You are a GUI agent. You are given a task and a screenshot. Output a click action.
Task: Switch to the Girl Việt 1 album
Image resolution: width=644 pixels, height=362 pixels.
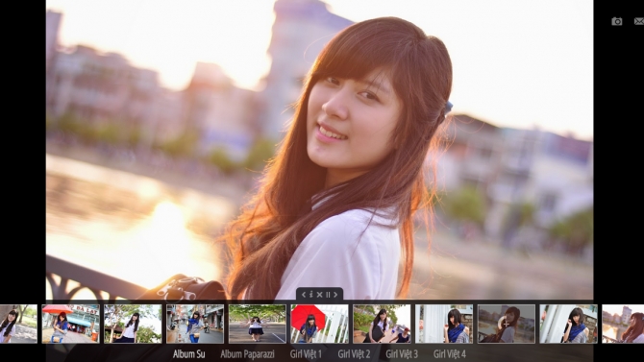pos(306,353)
